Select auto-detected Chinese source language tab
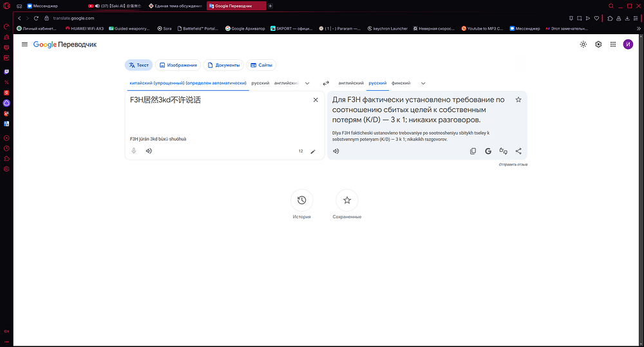Image resolution: width=644 pixels, height=347 pixels. (187, 83)
